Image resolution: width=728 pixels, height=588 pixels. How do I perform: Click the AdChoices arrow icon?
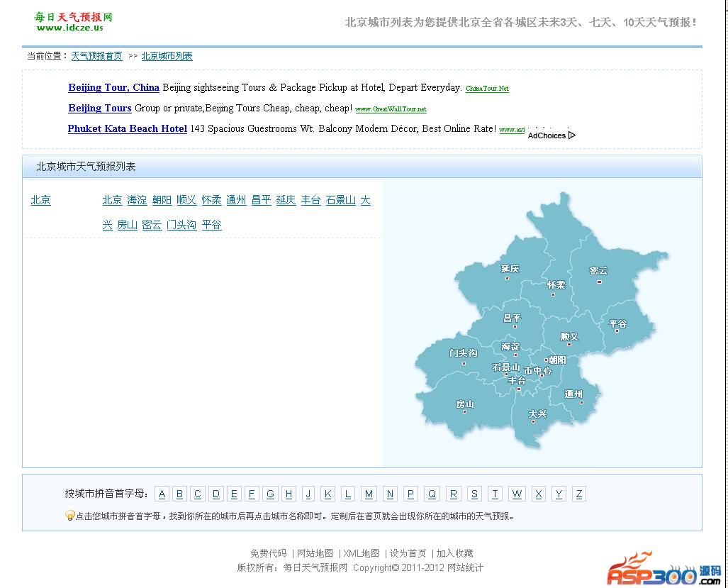tap(571, 135)
